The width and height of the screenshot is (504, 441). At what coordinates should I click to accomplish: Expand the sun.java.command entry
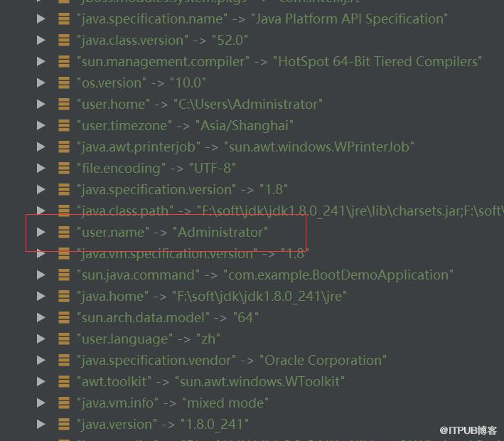pos(41,275)
